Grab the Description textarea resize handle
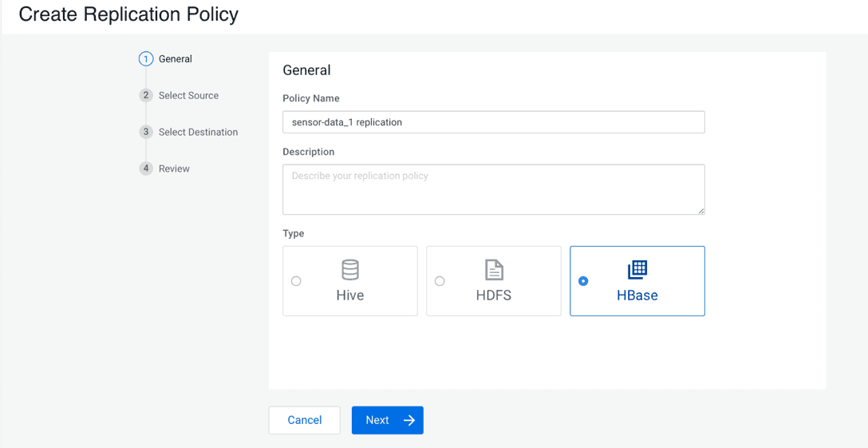Screen dimensions: 868x448 700,211
